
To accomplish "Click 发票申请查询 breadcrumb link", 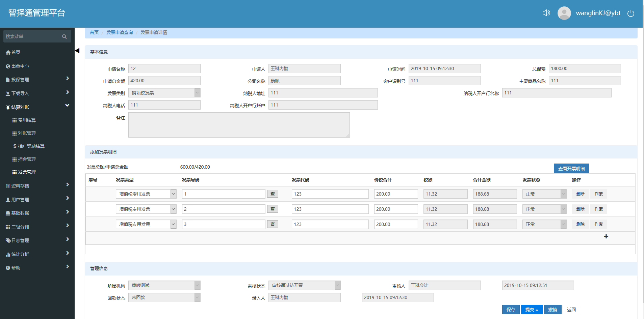I will (120, 32).
